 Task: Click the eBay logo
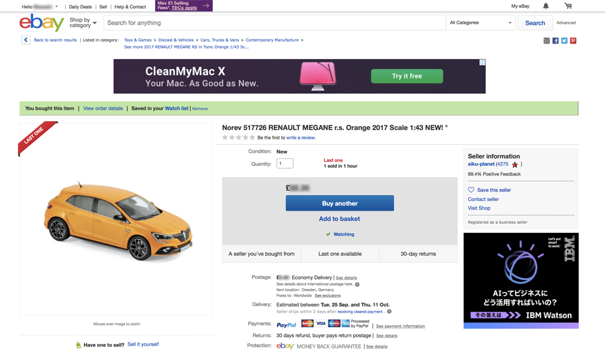[42, 23]
